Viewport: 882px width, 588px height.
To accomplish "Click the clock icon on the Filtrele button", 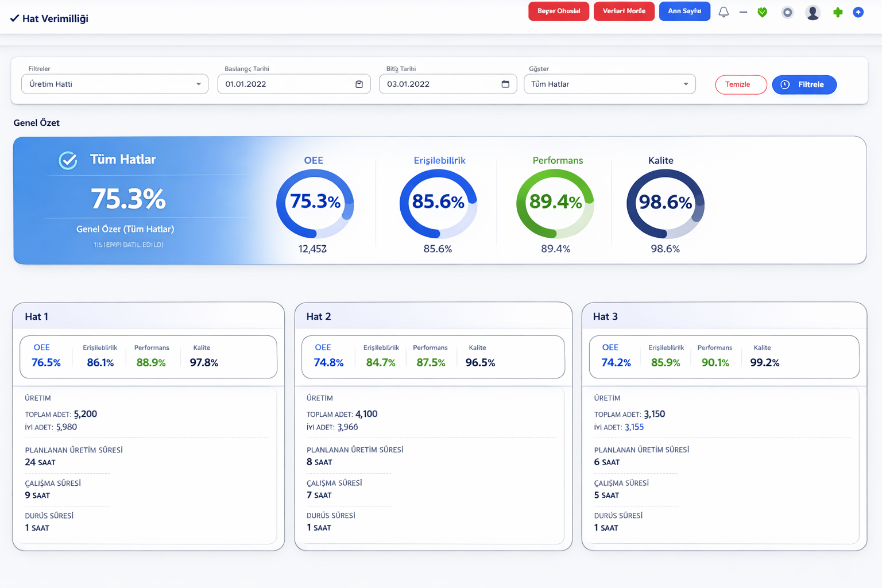I will 786,84.
